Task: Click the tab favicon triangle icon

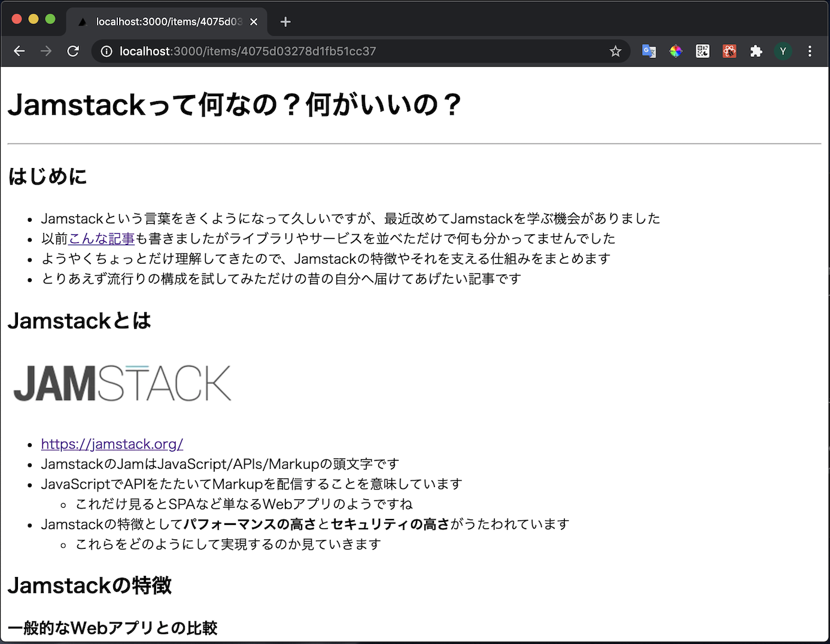Action: (x=83, y=22)
